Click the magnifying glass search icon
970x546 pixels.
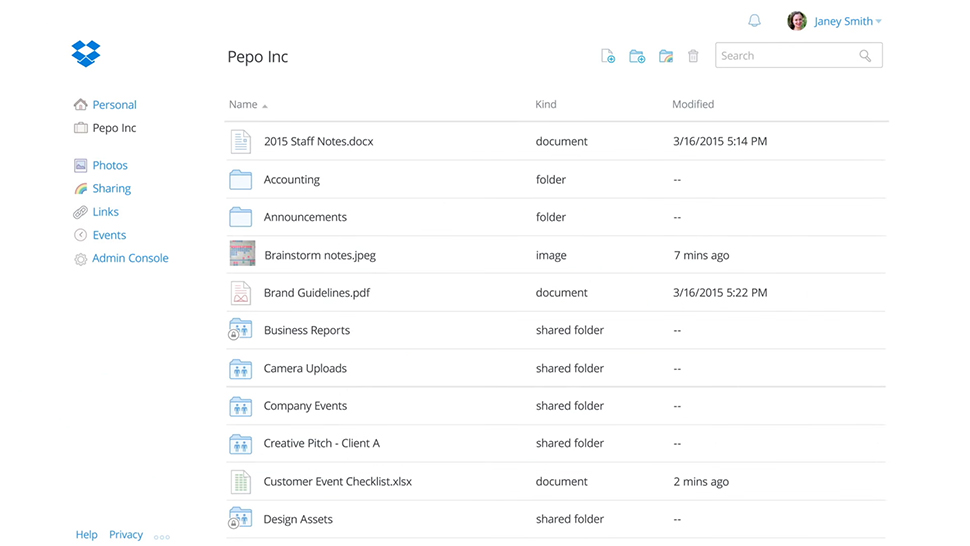pos(865,56)
